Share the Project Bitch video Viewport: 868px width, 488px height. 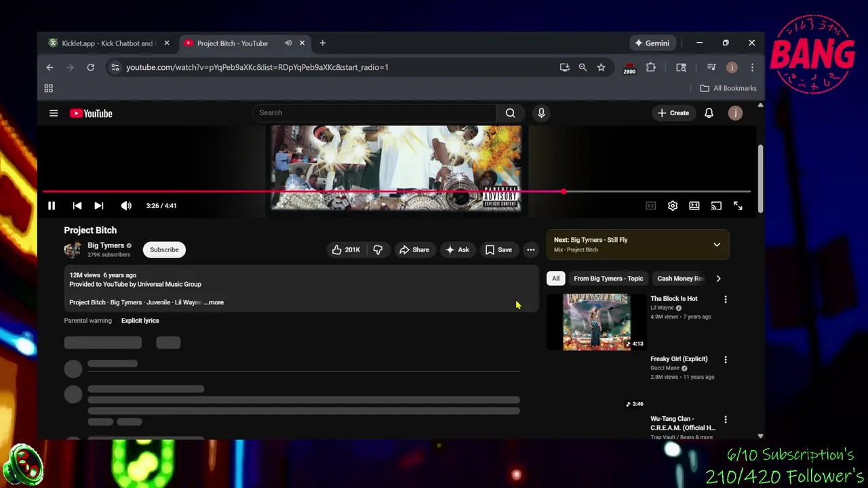(x=414, y=249)
